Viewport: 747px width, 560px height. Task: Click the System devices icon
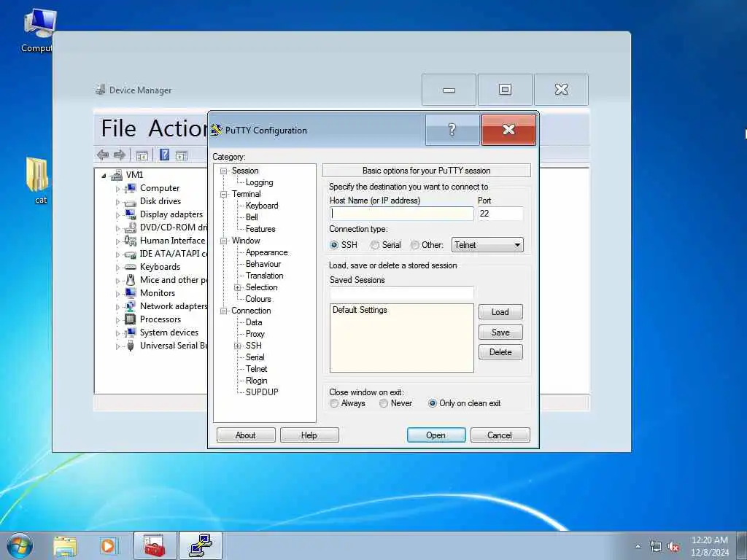click(x=130, y=332)
